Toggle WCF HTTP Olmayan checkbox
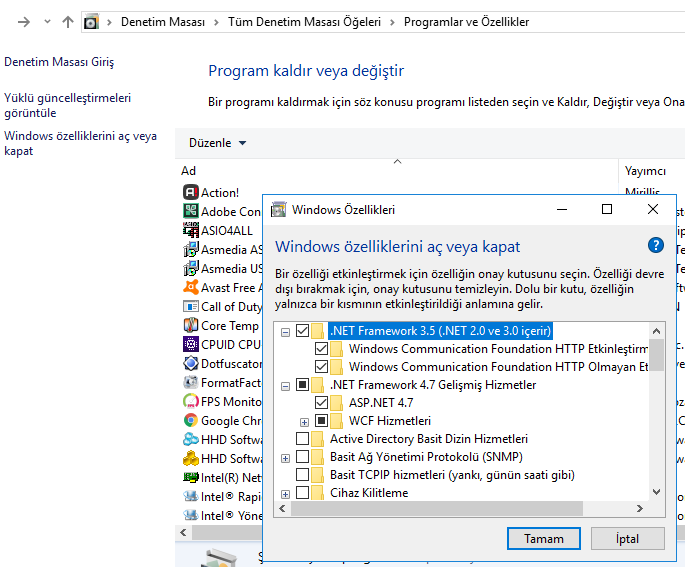Viewport: 685px width, 567px height. pyautogui.click(x=322, y=366)
